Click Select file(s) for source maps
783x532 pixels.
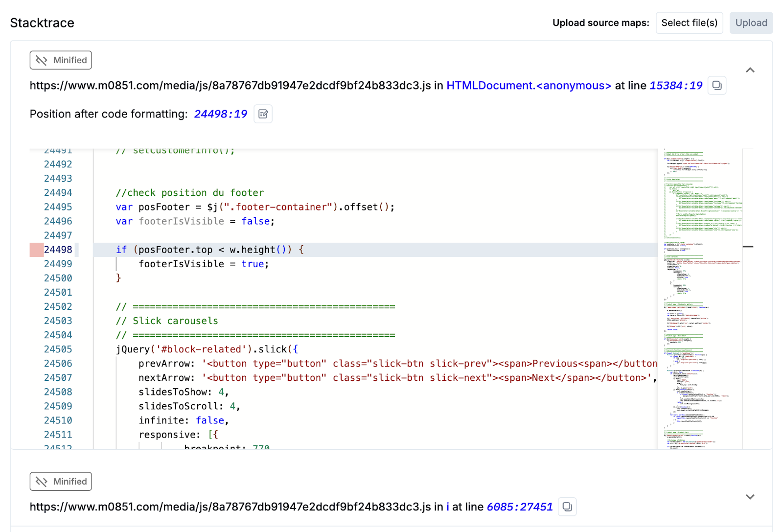click(689, 23)
